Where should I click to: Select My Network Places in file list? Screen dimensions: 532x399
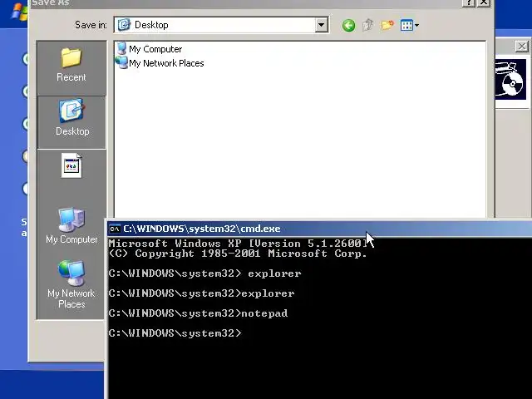coord(160,63)
